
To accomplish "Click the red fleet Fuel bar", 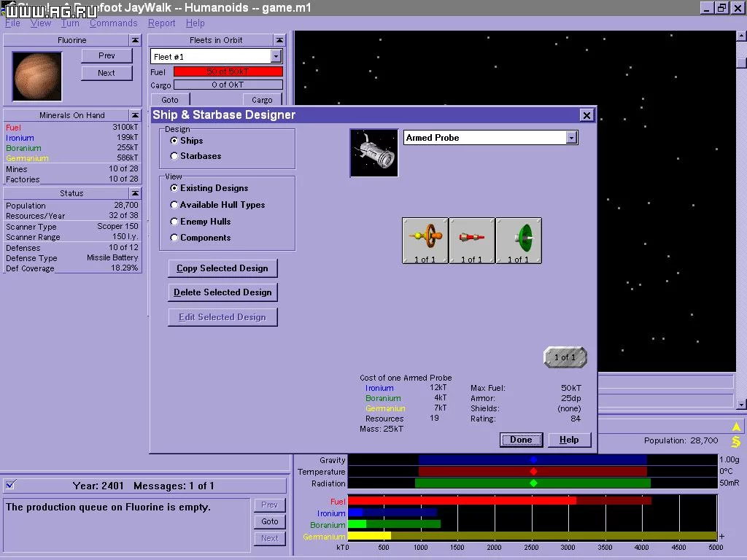I will pyautogui.click(x=228, y=71).
